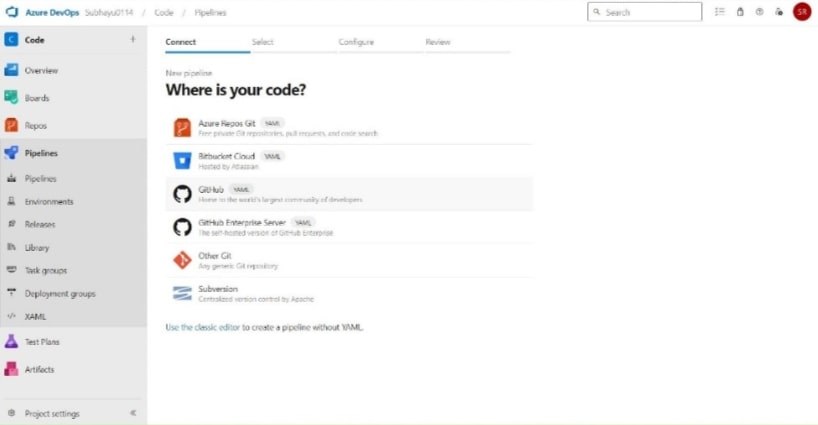Viewport: 818px width, 425px height.
Task: Open the Environments menu item
Action: point(73,201)
